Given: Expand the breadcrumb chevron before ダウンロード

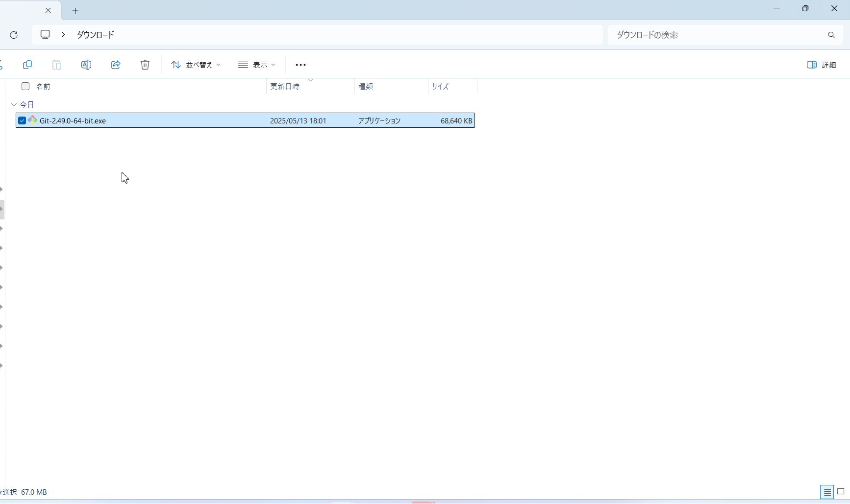Looking at the screenshot, I should pos(63,35).
